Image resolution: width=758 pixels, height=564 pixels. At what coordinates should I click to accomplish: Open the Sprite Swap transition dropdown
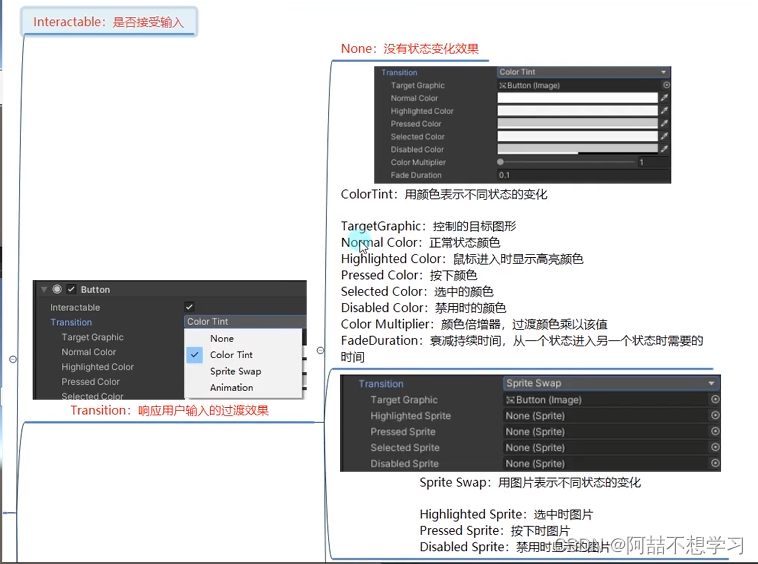point(612,383)
